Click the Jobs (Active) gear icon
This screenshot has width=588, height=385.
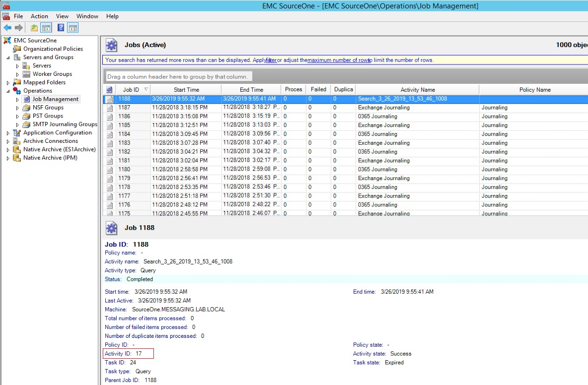click(111, 45)
